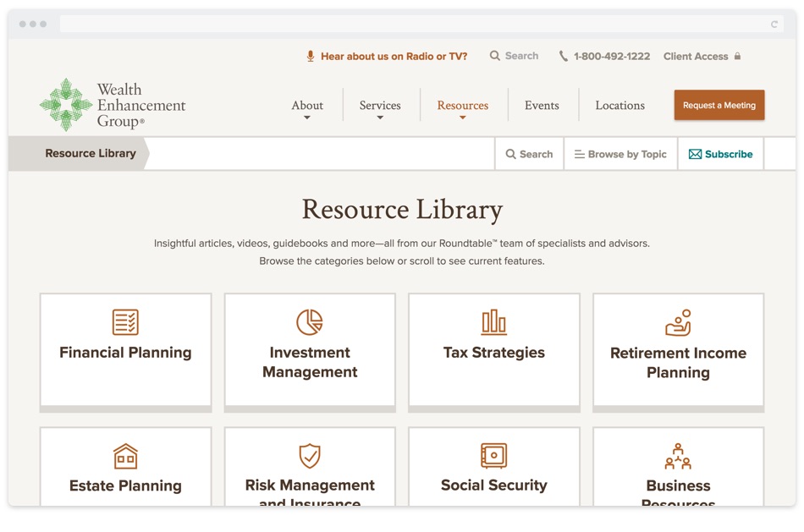
Task: Select Locations in the navigation bar
Action: [620, 105]
